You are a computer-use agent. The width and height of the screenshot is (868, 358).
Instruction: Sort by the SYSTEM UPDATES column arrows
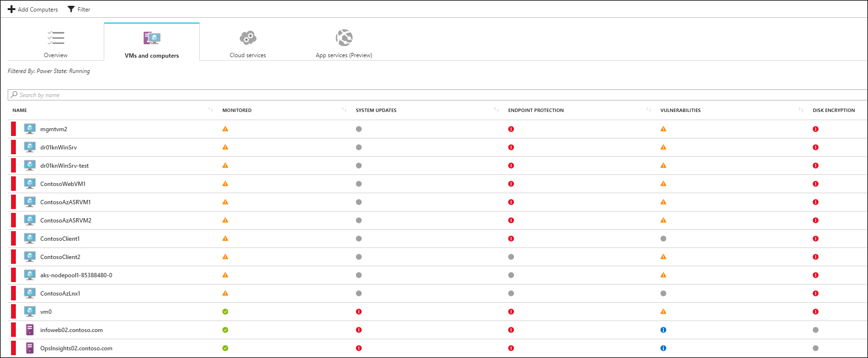coord(496,110)
